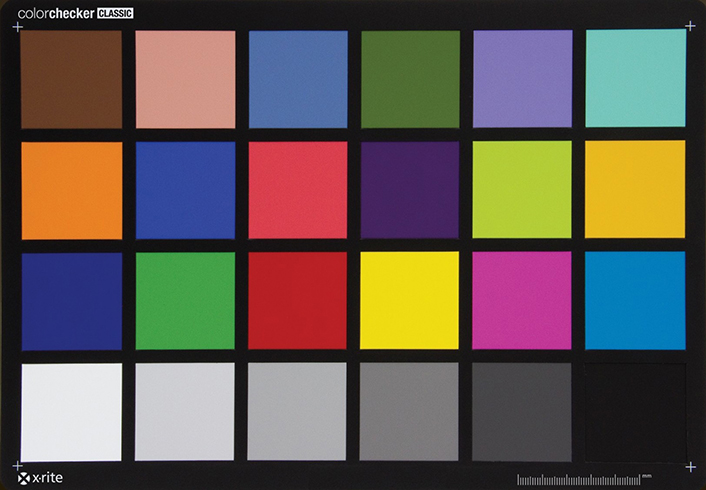
Task: Pick the yellow-green swatch
Action: [x=521, y=190]
